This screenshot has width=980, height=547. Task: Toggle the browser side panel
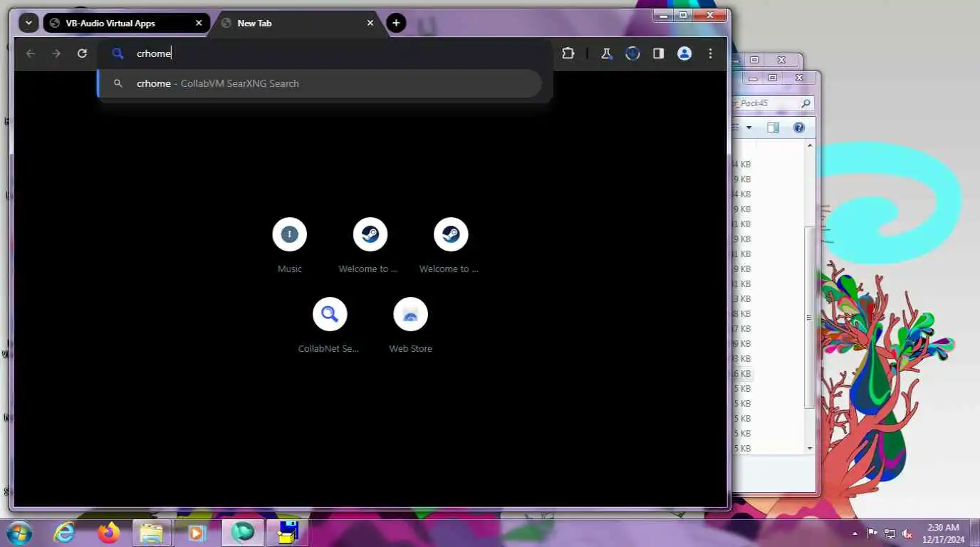point(658,53)
